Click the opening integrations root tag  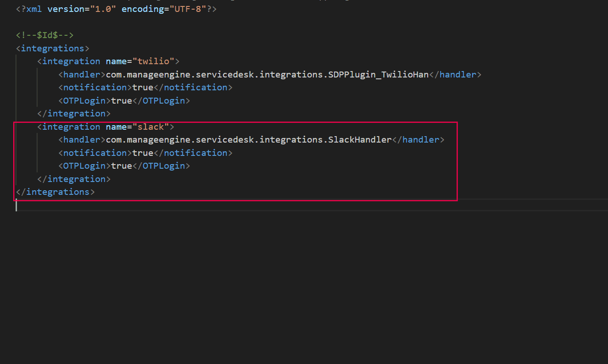point(53,48)
